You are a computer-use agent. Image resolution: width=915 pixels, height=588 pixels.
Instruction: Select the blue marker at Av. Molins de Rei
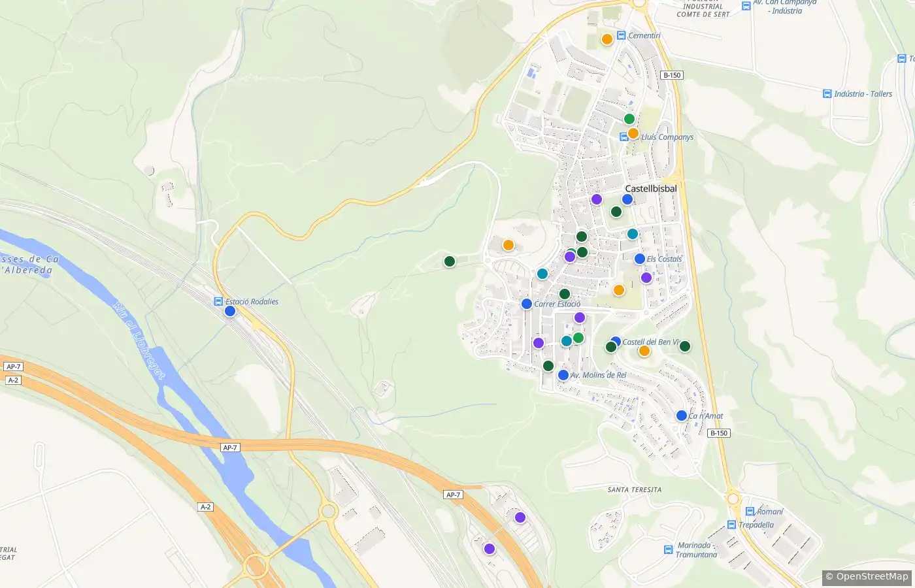click(x=563, y=375)
